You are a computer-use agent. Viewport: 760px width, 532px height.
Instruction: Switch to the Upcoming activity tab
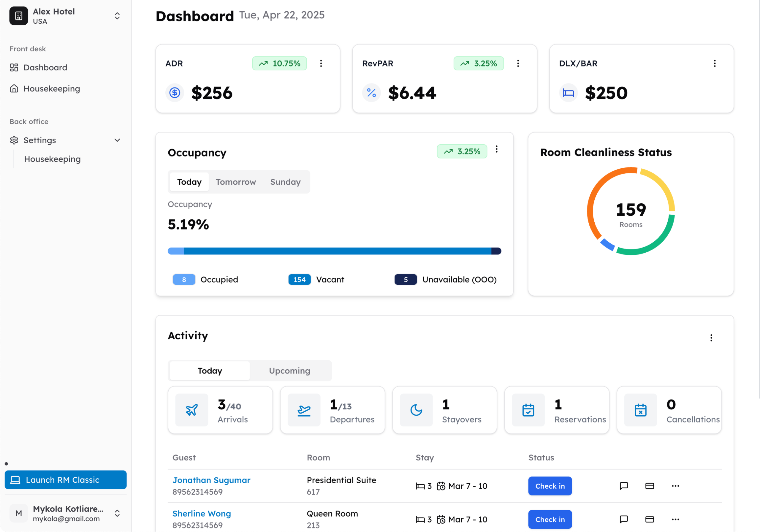tap(289, 370)
